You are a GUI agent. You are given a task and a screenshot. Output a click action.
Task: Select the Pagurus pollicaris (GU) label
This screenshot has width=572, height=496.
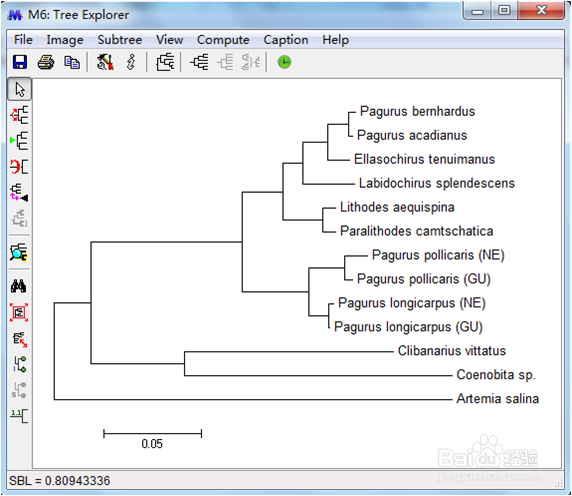[424, 279]
